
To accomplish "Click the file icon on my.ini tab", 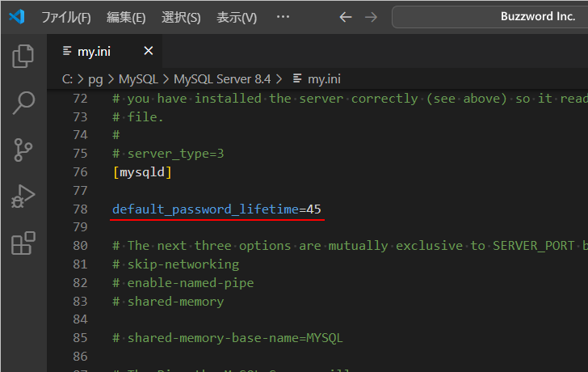I will [67, 51].
